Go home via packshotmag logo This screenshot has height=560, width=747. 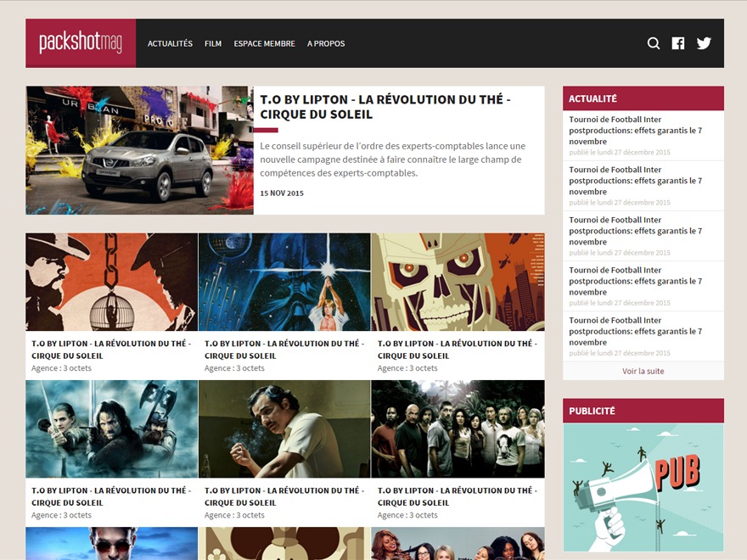pos(81,43)
